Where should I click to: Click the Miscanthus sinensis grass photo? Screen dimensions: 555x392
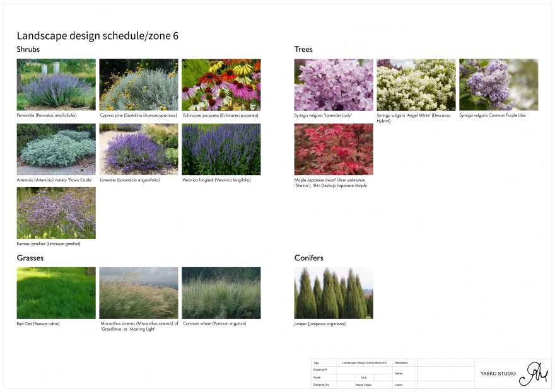pos(139,293)
